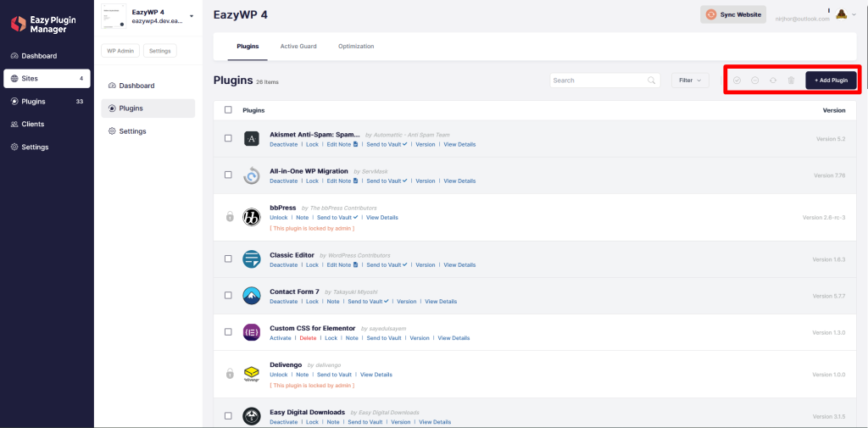The height and width of the screenshot is (428, 868).
Task: Expand the EazyWP 4 site switcher dropdown
Action: coord(191,17)
